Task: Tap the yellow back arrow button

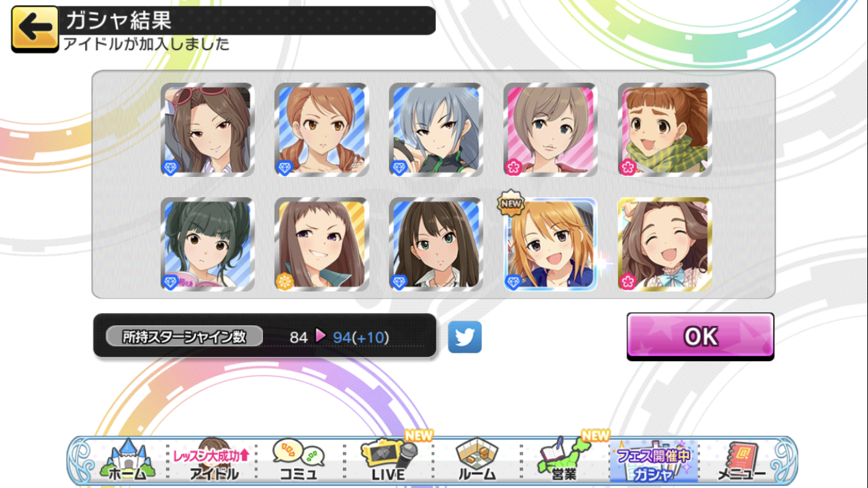Action: 35,29
